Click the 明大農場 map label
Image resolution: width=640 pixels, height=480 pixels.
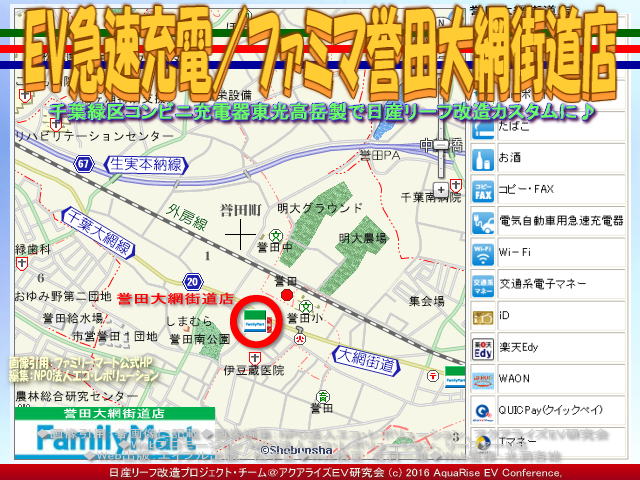[362, 239]
